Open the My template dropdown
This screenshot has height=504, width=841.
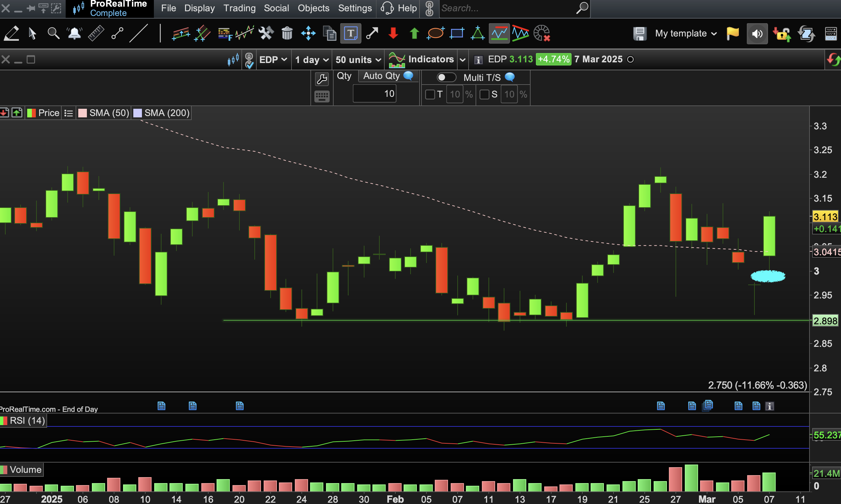click(685, 33)
